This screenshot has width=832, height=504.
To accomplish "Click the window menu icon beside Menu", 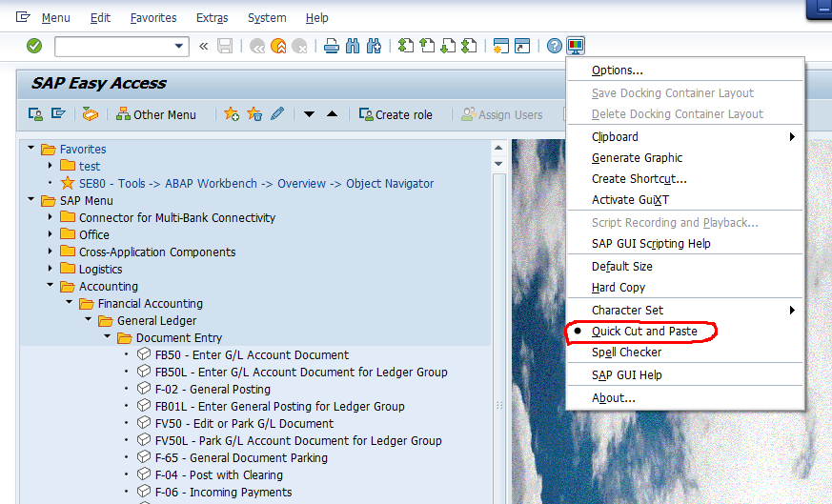I will [x=23, y=17].
